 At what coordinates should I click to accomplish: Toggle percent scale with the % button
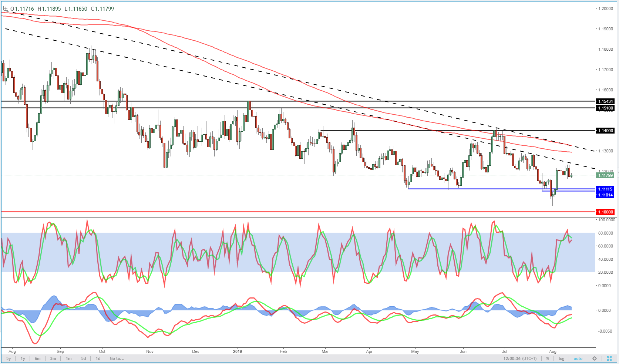coord(548,358)
